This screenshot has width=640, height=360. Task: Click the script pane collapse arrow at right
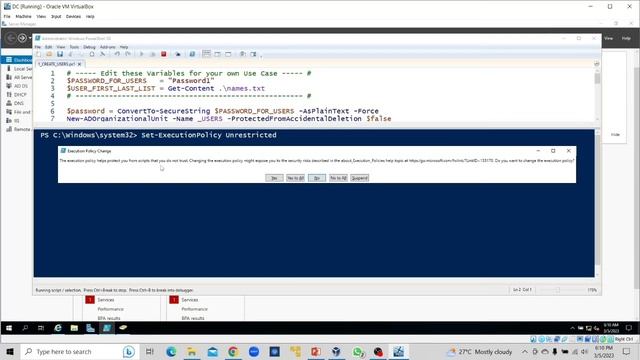[597, 64]
